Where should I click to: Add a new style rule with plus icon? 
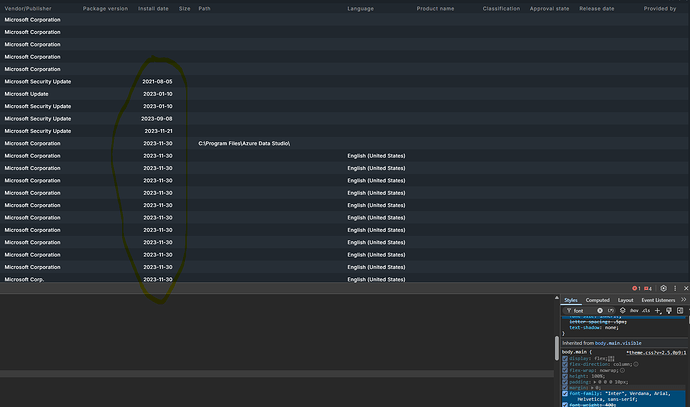point(658,311)
